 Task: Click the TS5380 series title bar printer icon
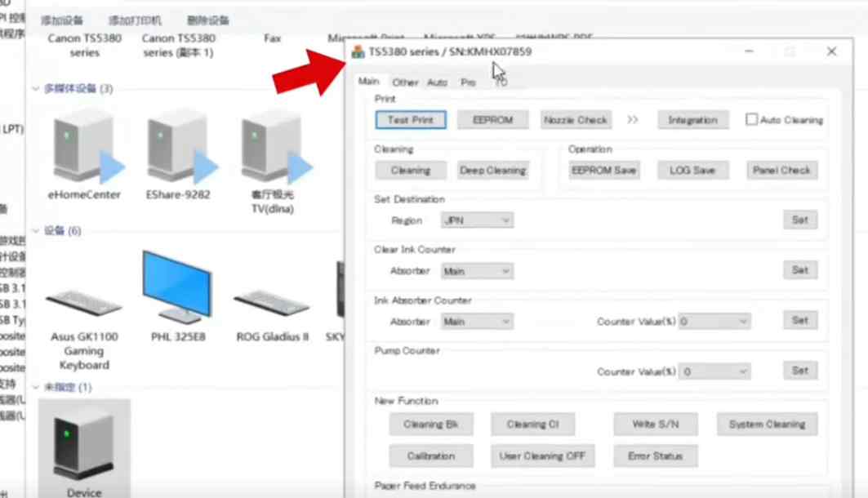358,51
